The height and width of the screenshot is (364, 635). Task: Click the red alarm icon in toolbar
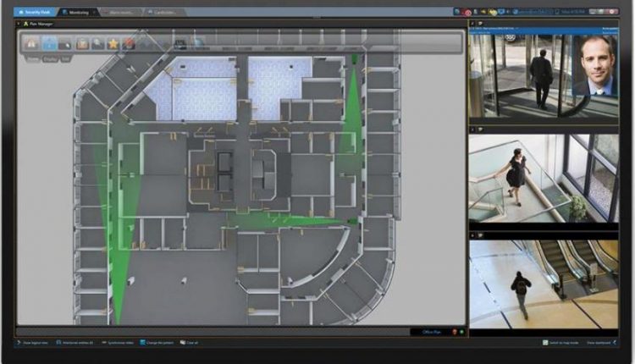pos(129,43)
